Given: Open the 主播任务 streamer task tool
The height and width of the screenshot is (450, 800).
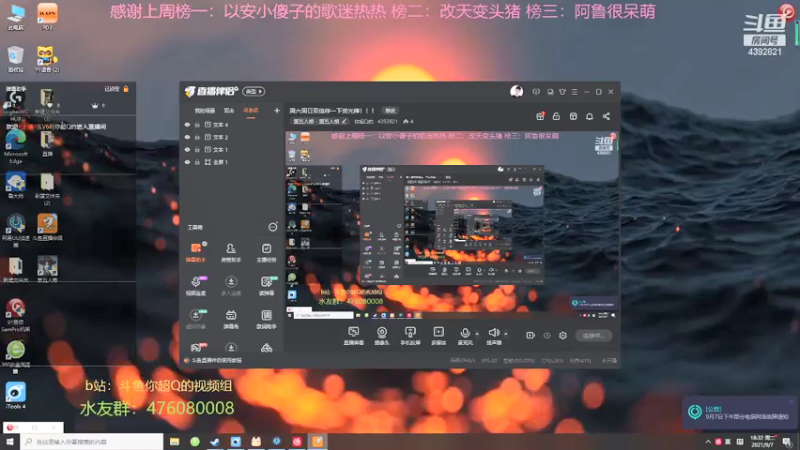Looking at the screenshot, I should [x=266, y=253].
